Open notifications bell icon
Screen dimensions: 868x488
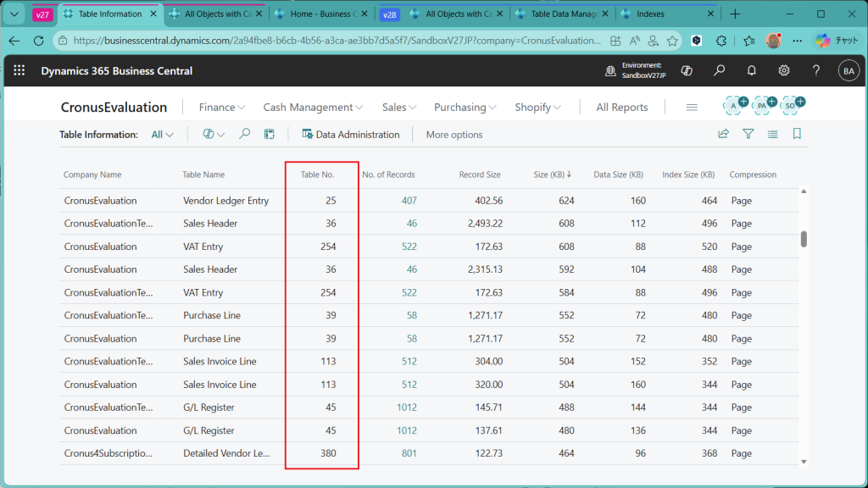tap(752, 71)
